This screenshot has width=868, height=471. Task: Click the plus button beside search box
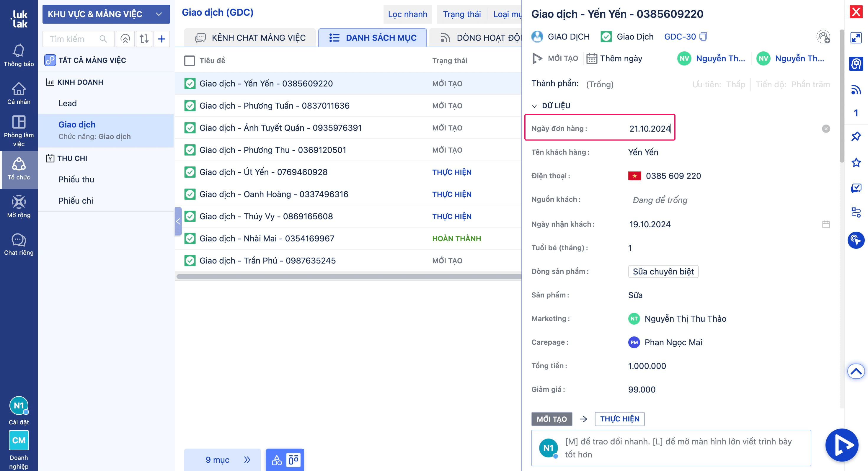[162, 39]
